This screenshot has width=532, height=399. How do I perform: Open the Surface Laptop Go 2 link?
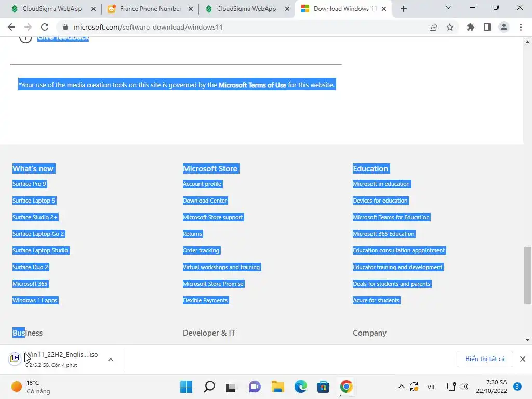pyautogui.click(x=38, y=234)
